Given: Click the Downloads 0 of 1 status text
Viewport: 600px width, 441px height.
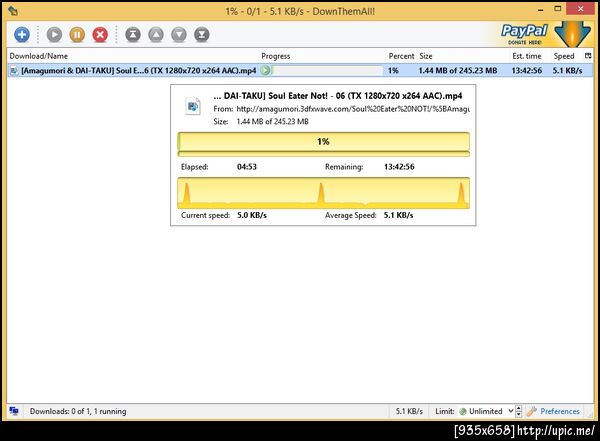Looking at the screenshot, I should [78, 411].
